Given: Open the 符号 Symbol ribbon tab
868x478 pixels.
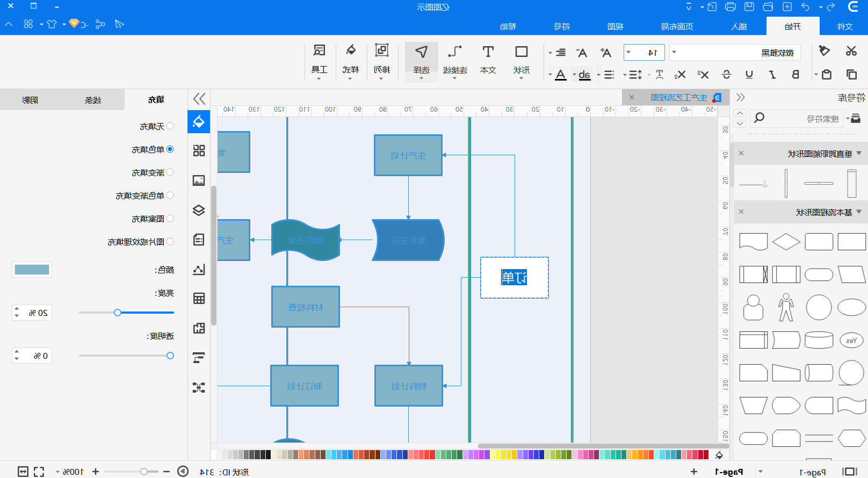Looking at the screenshot, I should point(562,26).
